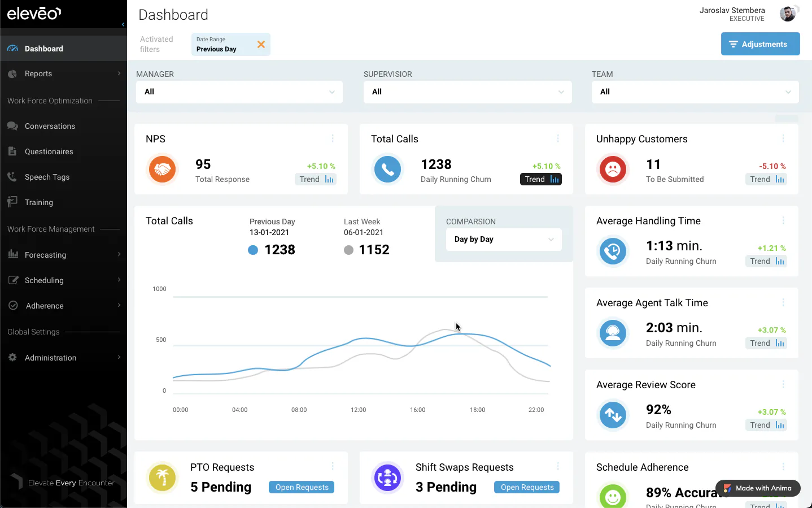
Task: Click the Average Handling Time clock icon
Action: (x=613, y=251)
